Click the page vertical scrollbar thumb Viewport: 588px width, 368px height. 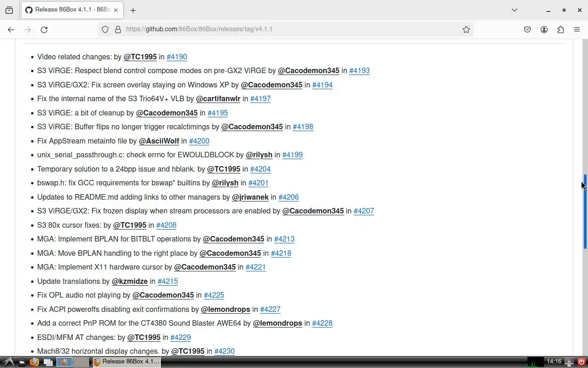pos(585,212)
